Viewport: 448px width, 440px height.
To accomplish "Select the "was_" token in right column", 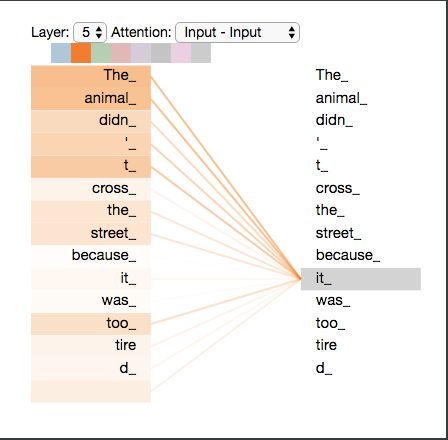I will click(333, 301).
